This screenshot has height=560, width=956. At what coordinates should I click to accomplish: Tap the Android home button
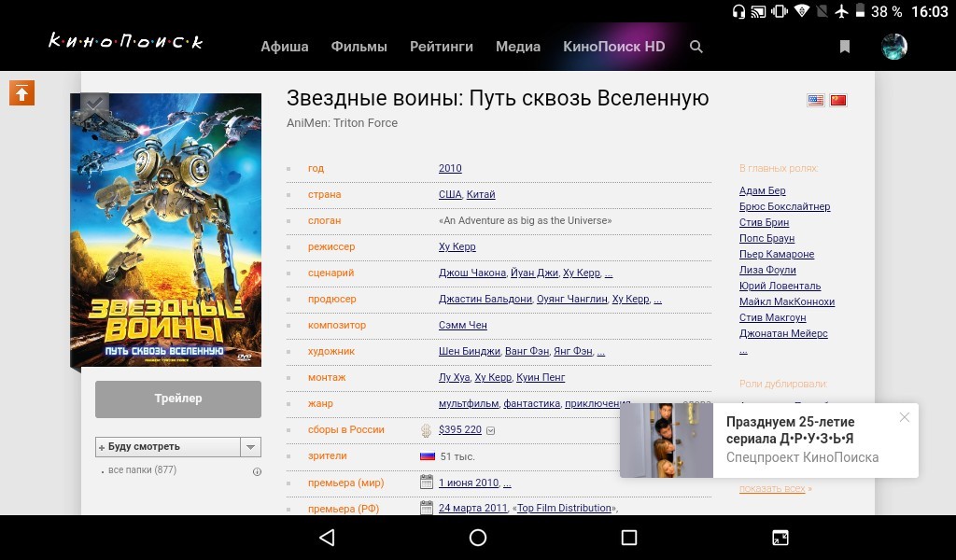click(x=478, y=538)
